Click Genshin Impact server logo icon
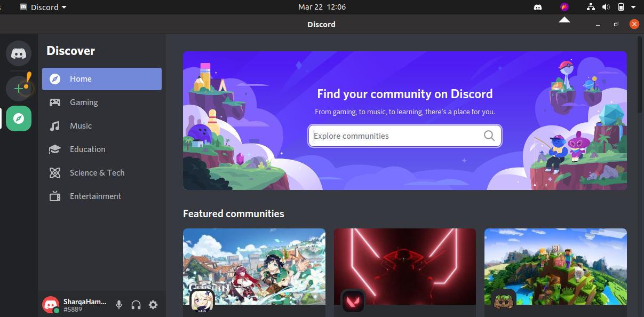Screen dimensions: 644x317 coord(202,302)
